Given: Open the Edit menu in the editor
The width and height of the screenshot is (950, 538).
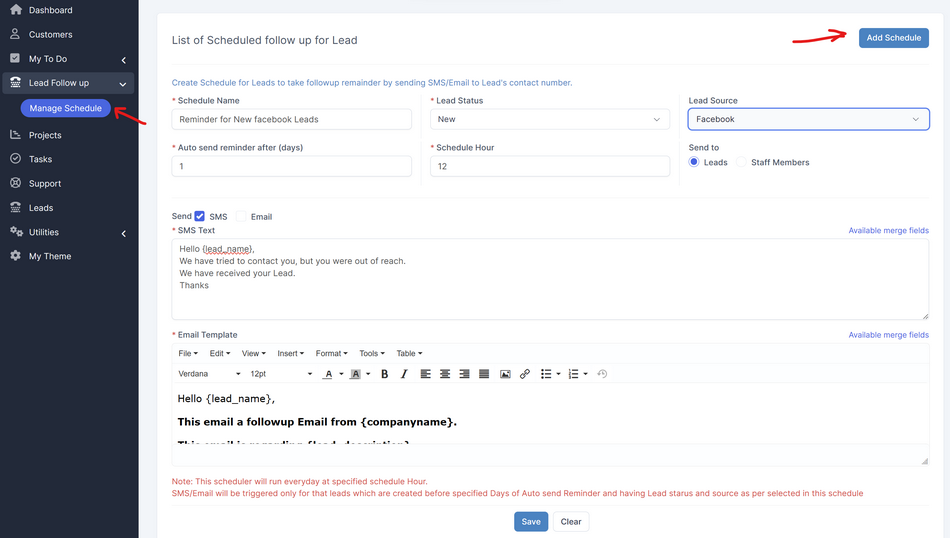Looking at the screenshot, I should pos(220,353).
